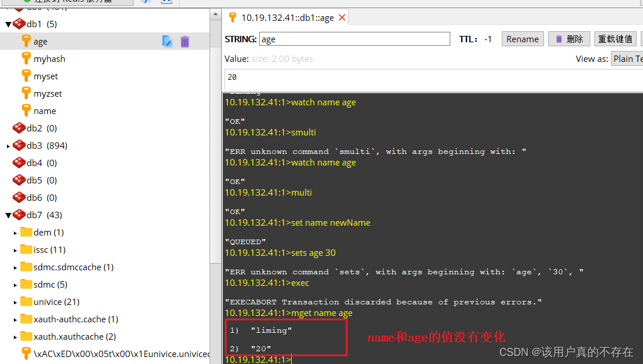This screenshot has height=364, width=643.
Task: Open age key in new tab icon
Action: click(x=167, y=41)
